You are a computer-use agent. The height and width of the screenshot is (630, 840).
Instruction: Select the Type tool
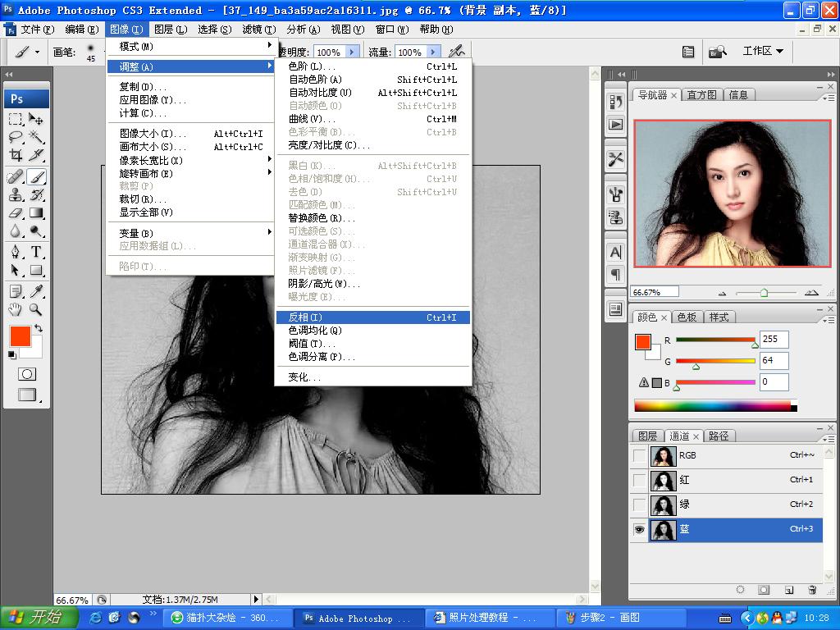tap(36, 252)
